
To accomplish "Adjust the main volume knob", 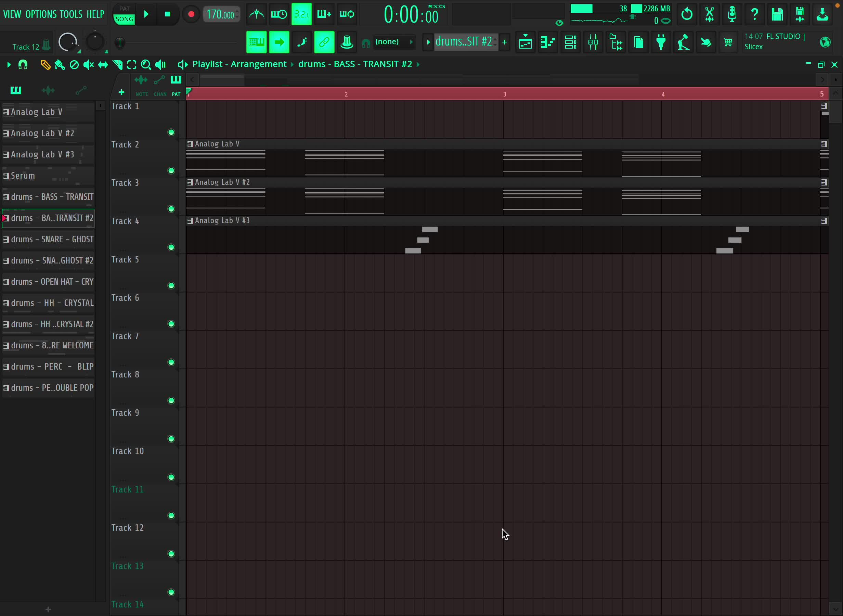I will (68, 42).
